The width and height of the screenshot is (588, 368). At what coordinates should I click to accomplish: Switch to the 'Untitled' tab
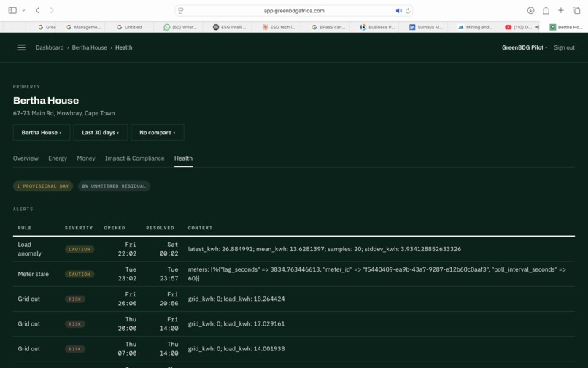[x=129, y=27]
